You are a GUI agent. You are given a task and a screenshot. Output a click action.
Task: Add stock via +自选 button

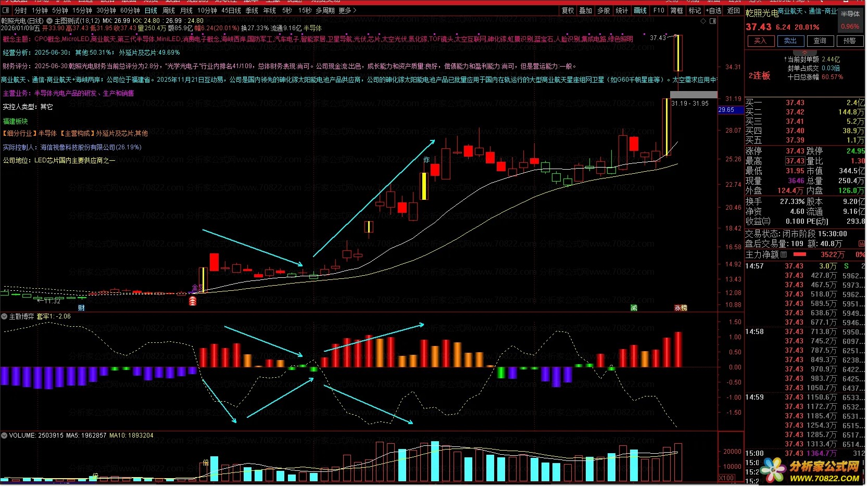click(x=714, y=10)
